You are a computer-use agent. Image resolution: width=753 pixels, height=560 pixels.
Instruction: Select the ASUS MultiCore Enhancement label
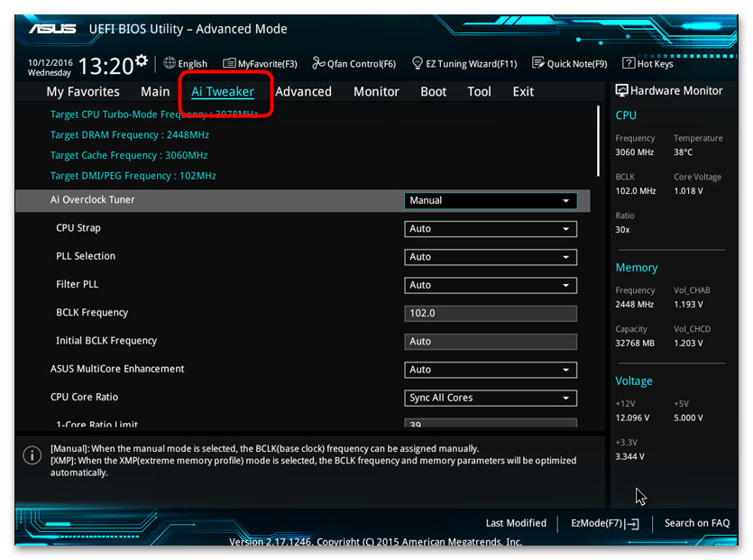pyautogui.click(x=117, y=369)
